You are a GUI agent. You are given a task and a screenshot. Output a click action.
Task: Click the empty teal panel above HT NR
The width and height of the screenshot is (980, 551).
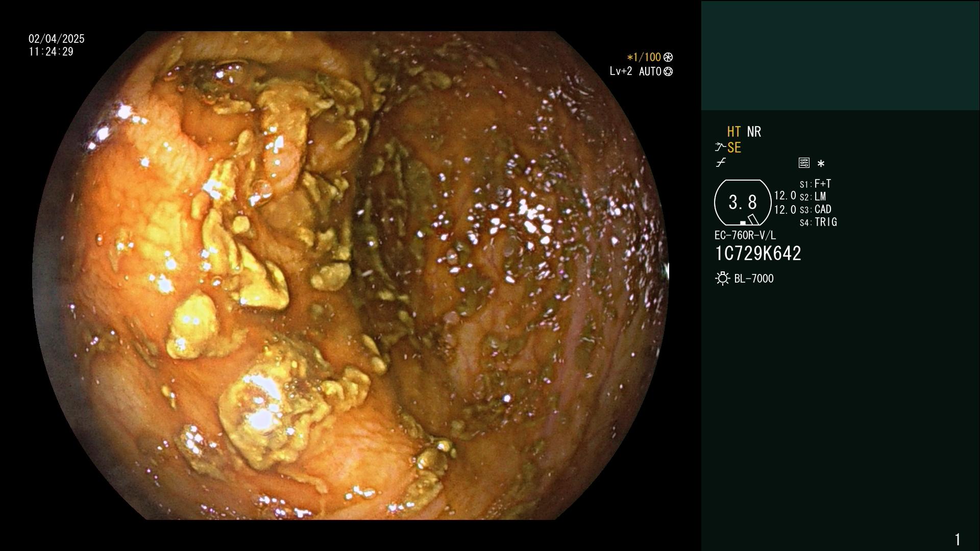click(840, 55)
